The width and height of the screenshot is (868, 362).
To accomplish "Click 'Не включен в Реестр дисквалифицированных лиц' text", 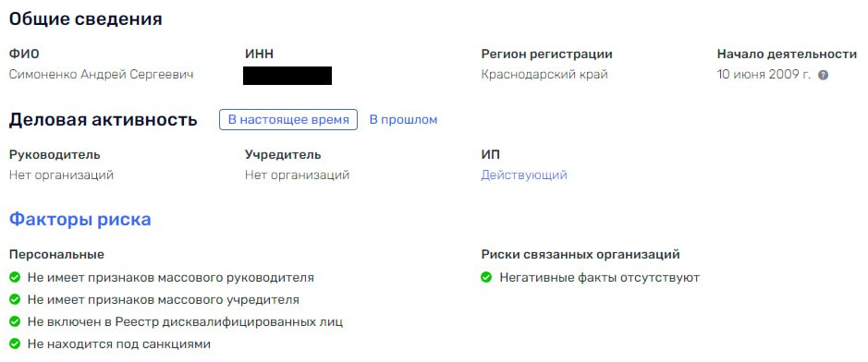I will pyautogui.click(x=186, y=321).
